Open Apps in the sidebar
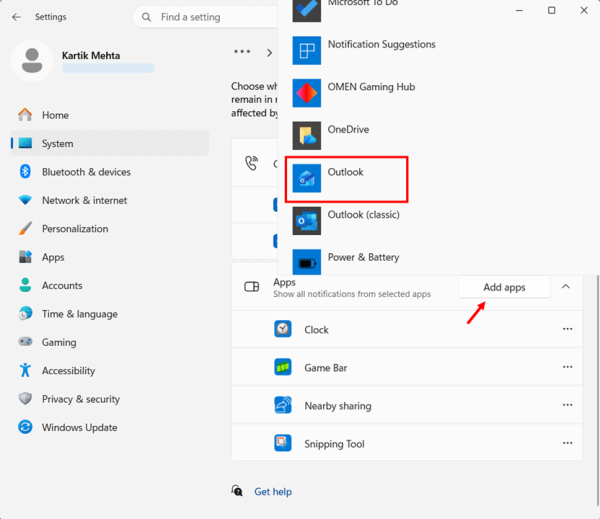This screenshot has width=600, height=519. coord(110,257)
